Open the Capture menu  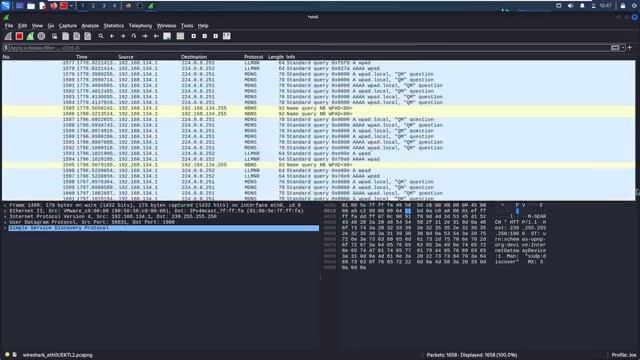click(x=68, y=26)
